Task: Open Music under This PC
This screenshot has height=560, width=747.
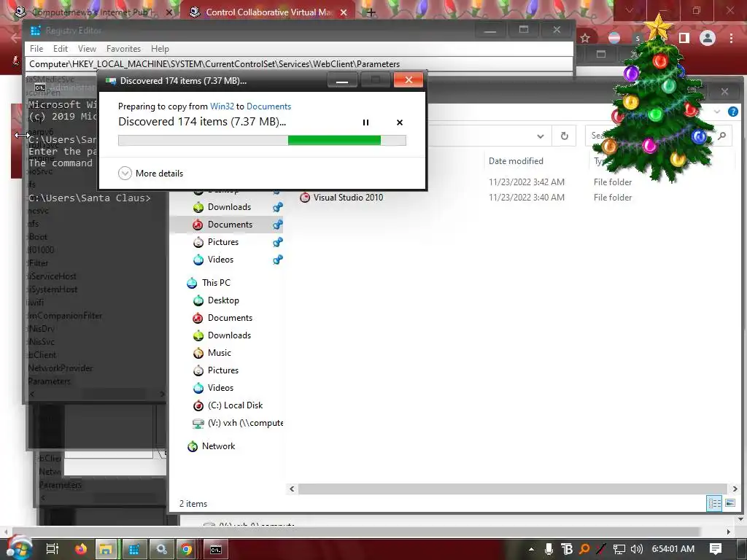Action: pyautogui.click(x=219, y=353)
